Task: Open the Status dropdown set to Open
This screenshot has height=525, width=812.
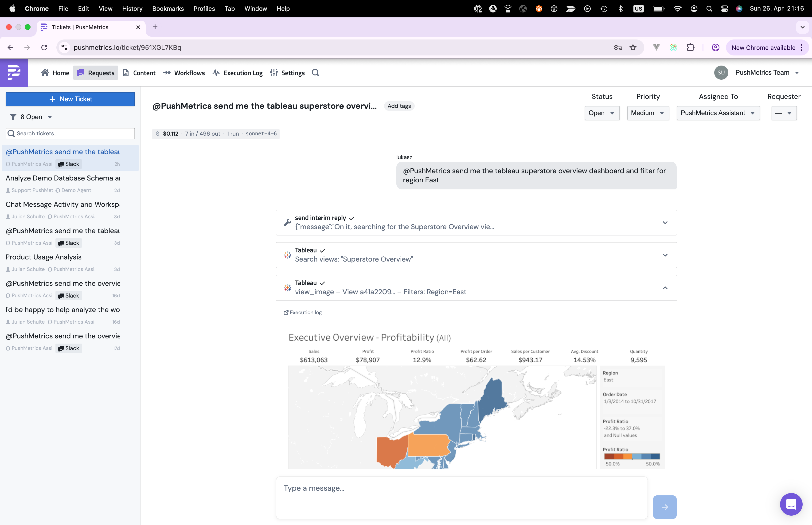Action: pos(602,113)
